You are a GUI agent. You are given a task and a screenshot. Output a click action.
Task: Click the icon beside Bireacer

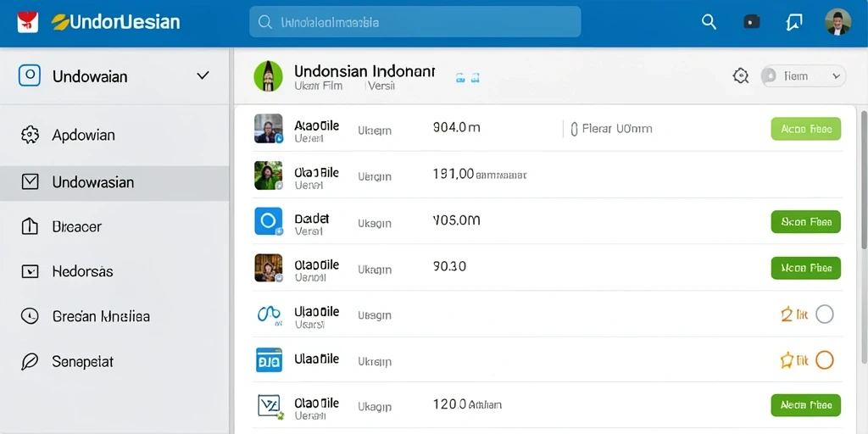point(30,226)
